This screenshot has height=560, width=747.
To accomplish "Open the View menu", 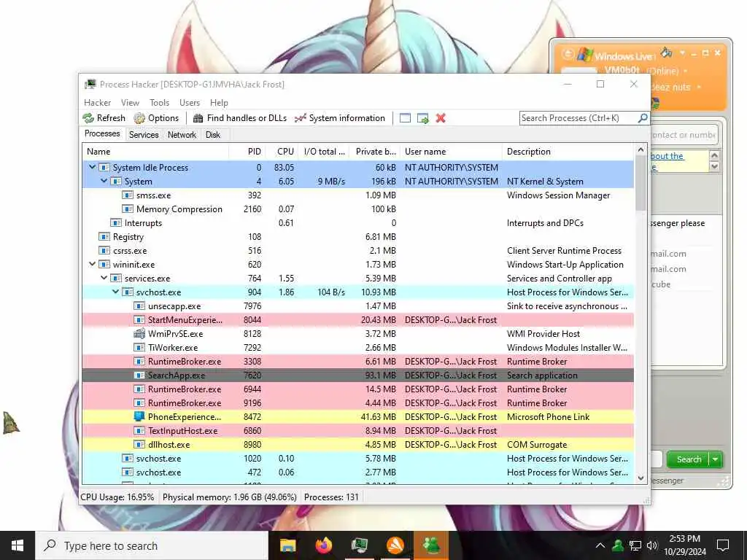I will coord(130,102).
